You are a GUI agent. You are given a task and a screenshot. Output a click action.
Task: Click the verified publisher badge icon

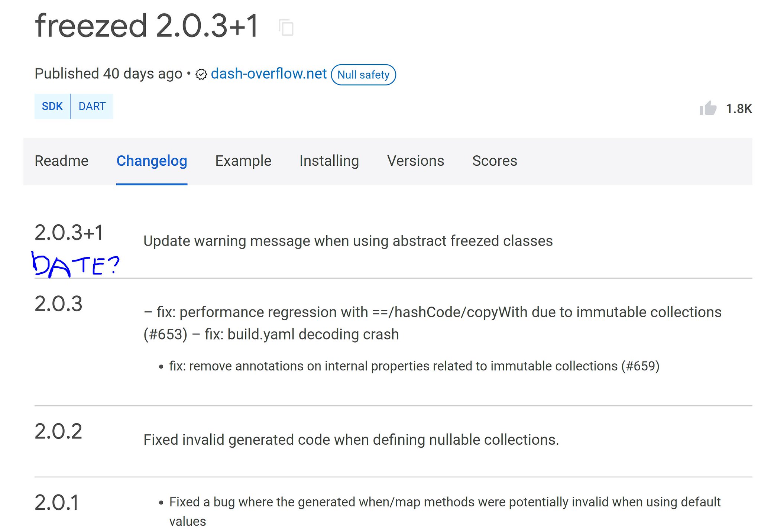(x=200, y=74)
